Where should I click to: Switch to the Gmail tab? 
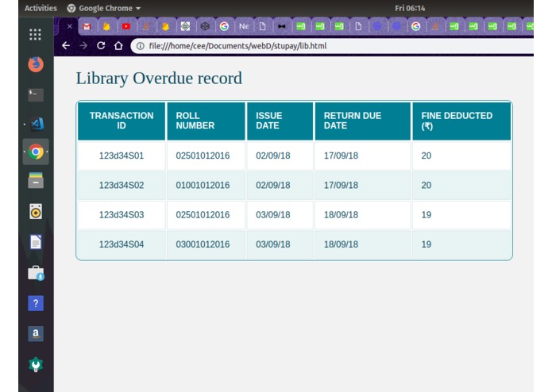(x=87, y=26)
